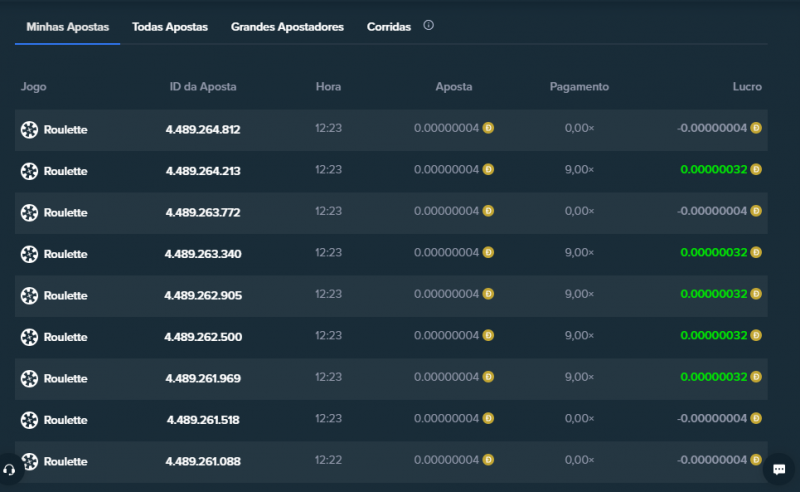The height and width of the screenshot is (492, 800).
Task: Click the Roulette icon for bet 4.489.261.969
Action: pyautogui.click(x=29, y=378)
